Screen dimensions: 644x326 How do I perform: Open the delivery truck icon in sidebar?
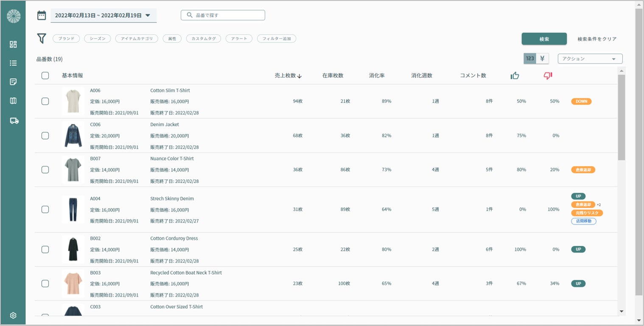[x=14, y=121]
